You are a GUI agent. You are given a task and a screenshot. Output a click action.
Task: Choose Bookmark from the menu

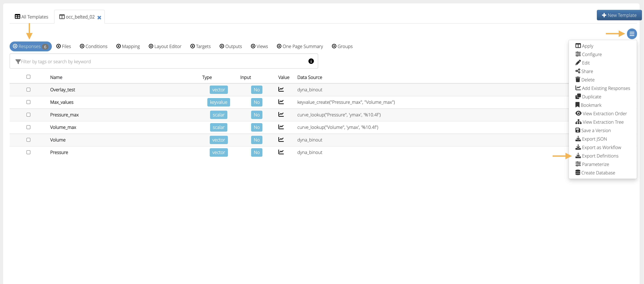[589, 105]
